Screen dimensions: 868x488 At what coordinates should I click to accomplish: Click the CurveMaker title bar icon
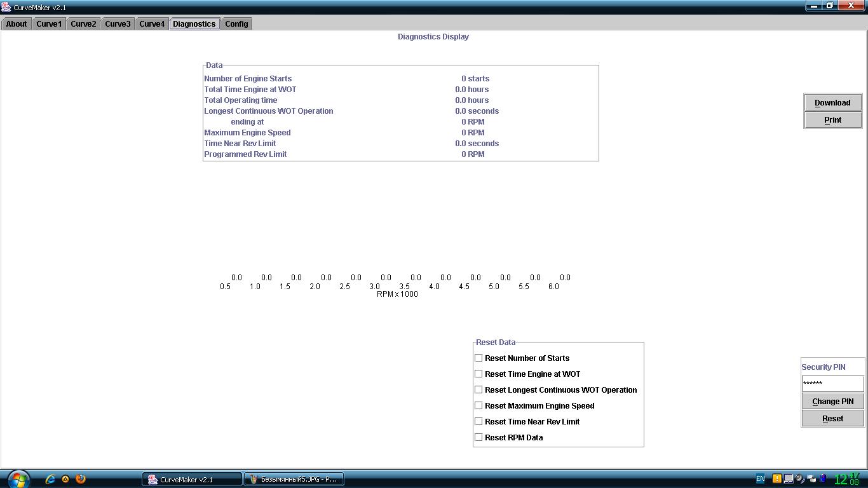click(x=6, y=7)
